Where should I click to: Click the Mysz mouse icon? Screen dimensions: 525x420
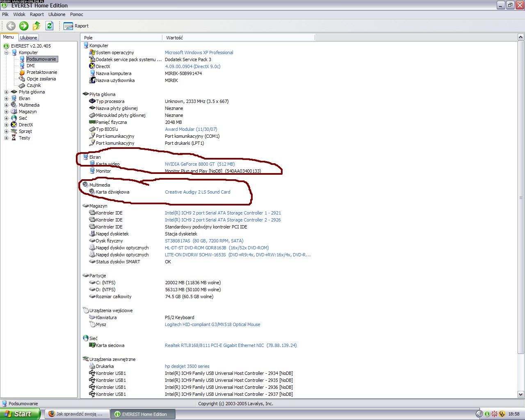(92, 324)
